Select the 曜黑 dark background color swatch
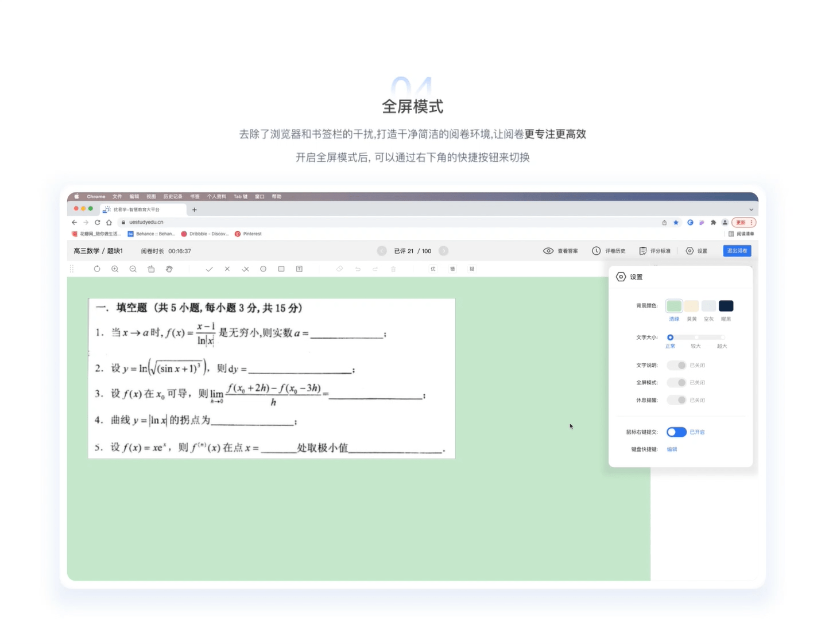 click(x=726, y=306)
